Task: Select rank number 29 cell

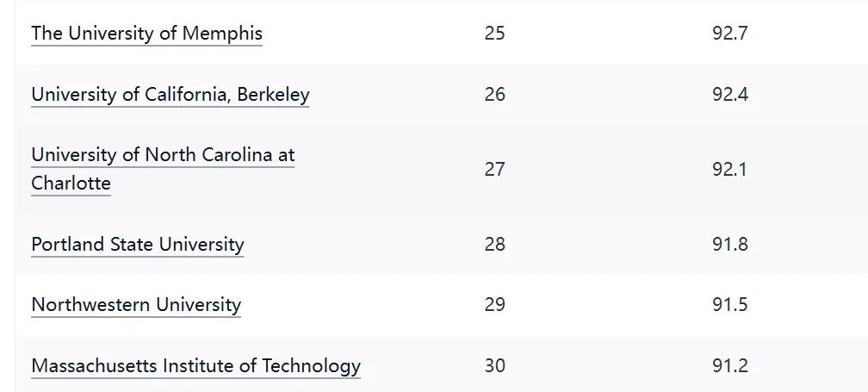Action: [x=495, y=304]
